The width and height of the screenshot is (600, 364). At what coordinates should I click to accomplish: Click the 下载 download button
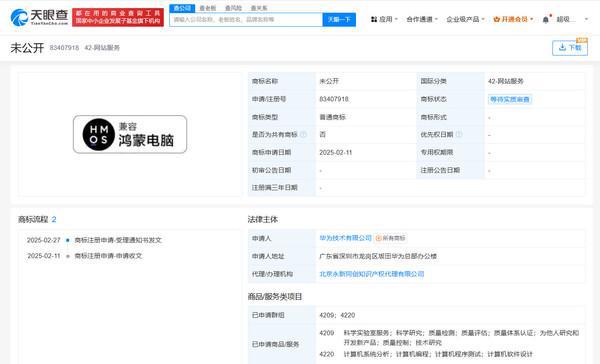coord(570,47)
